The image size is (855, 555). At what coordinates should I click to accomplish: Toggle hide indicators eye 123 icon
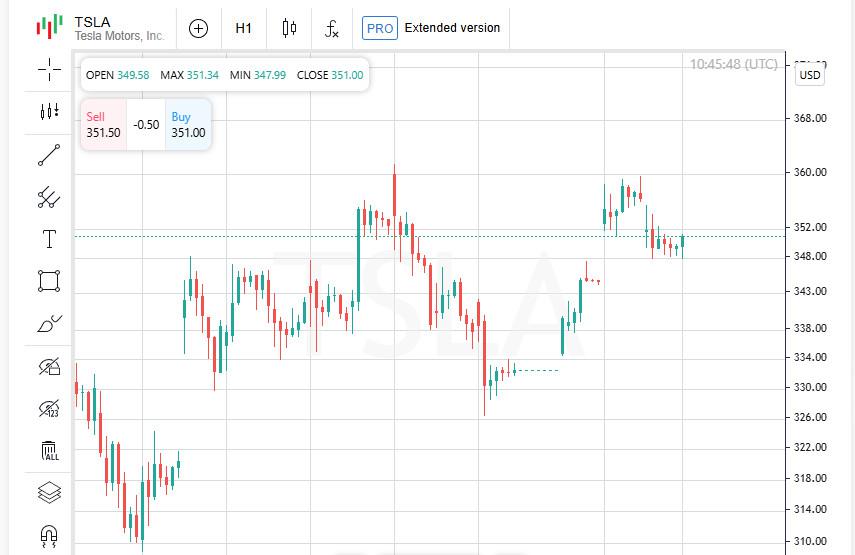click(x=49, y=408)
